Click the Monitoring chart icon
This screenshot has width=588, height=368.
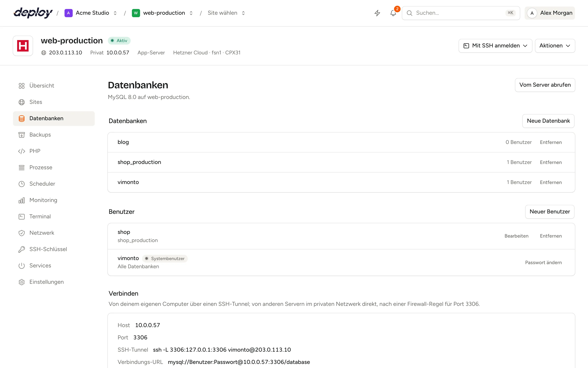(22, 200)
